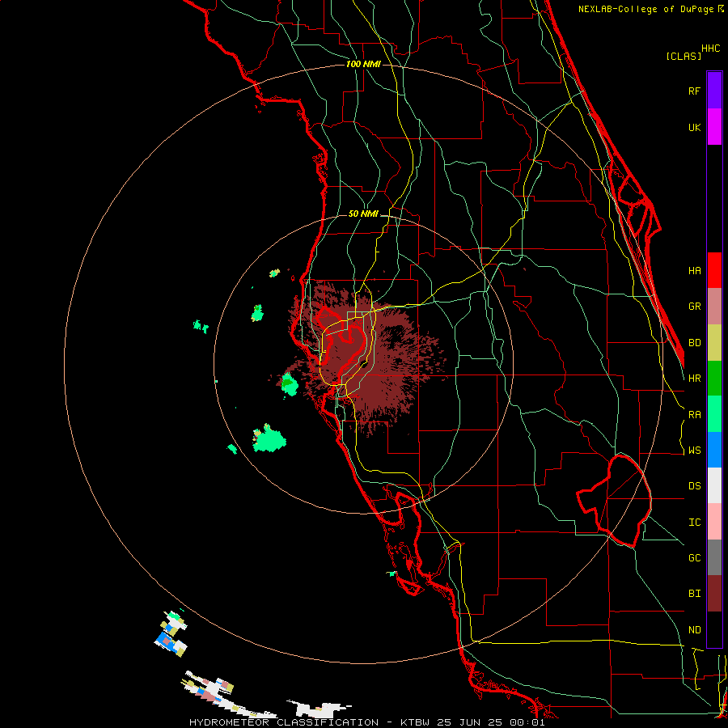Select the BD yellow legend swatch
This screenshot has height=728, width=728.
pyautogui.click(x=714, y=342)
